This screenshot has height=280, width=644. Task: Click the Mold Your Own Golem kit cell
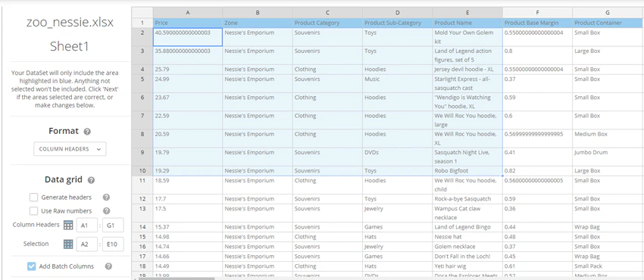(467, 37)
